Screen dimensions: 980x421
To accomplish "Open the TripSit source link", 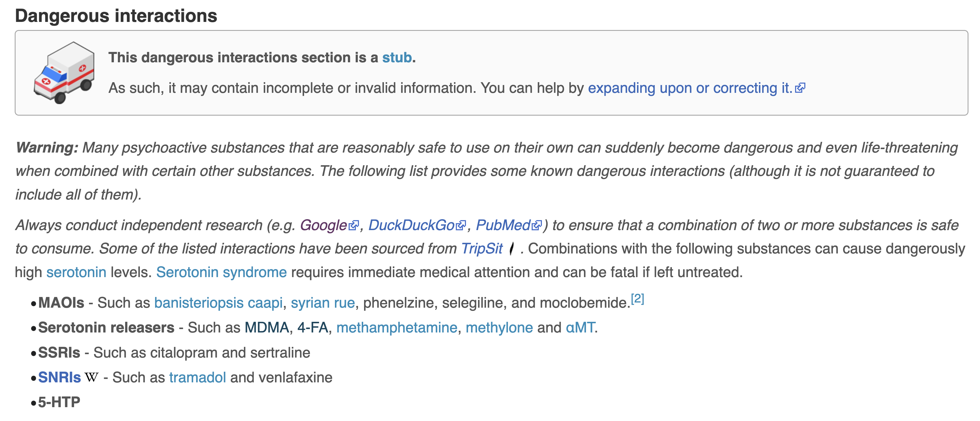I will [x=482, y=249].
